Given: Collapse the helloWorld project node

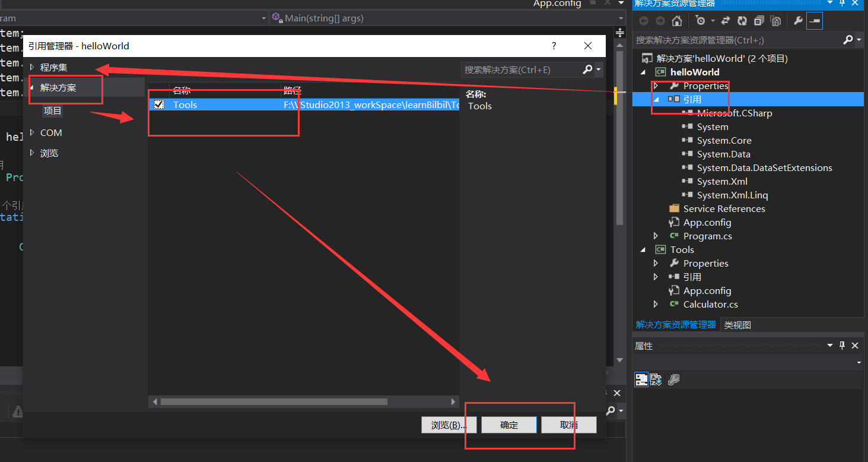Looking at the screenshot, I should tap(644, 71).
